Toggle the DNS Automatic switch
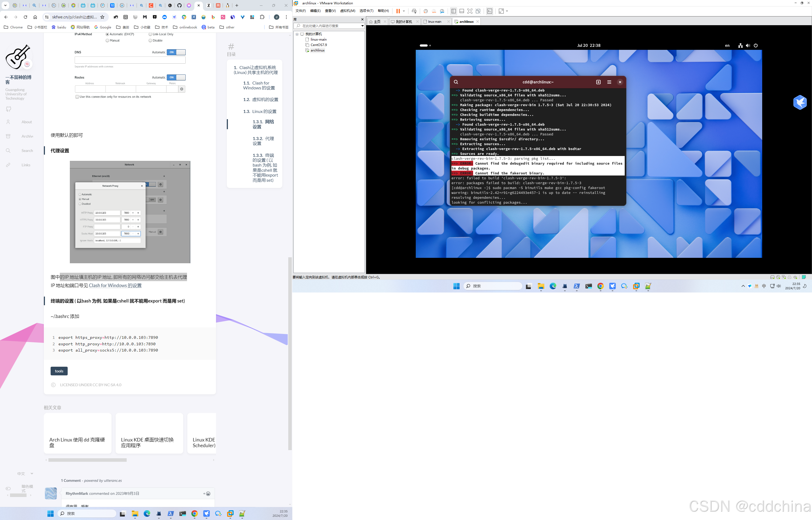 click(176, 52)
